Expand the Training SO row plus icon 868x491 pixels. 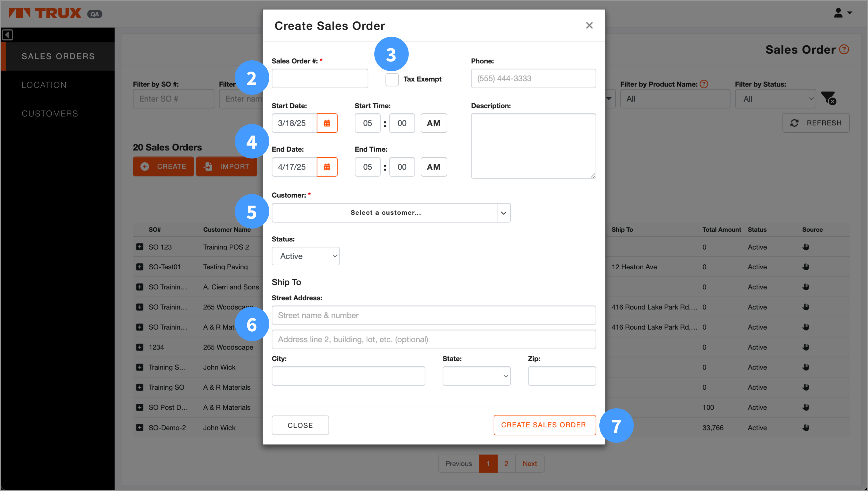tap(139, 387)
